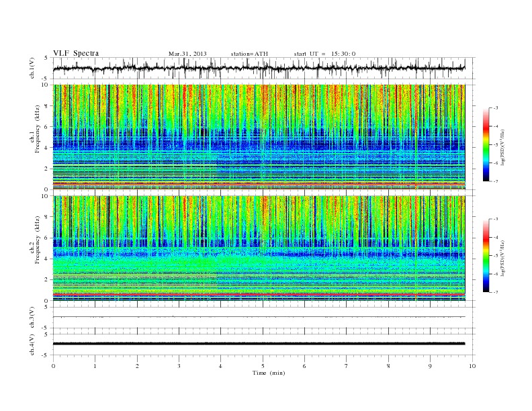Click the "VLF Spectra" plot title

tap(76, 53)
